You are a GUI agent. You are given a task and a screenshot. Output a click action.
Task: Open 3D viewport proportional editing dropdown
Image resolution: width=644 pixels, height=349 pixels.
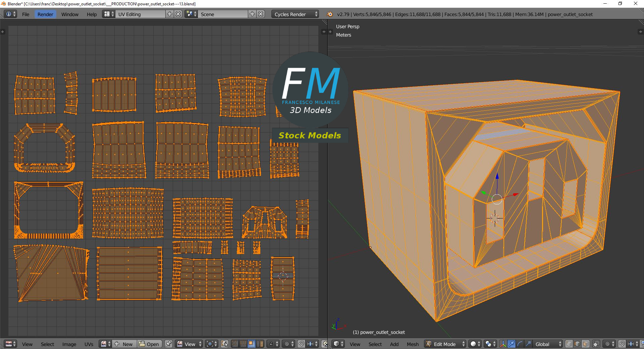point(609,344)
